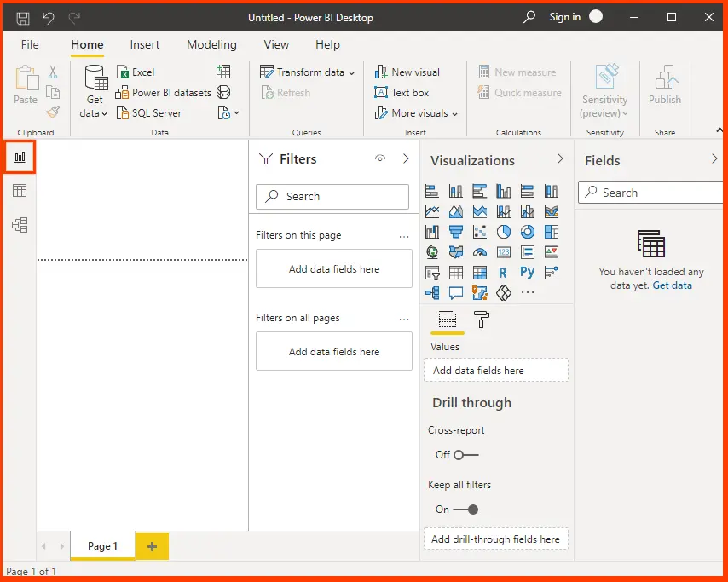Select the Ribbon chart visual
Viewport: 728px width, 582px height.
click(552, 211)
